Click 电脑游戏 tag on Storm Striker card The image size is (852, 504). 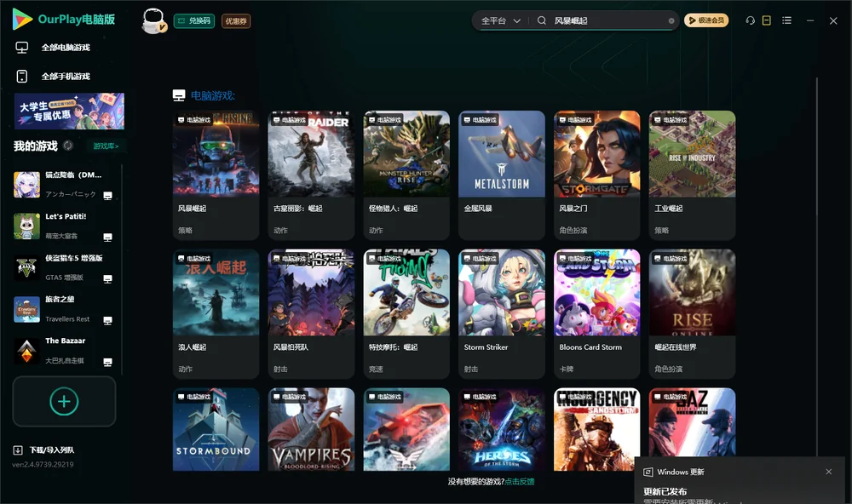tap(480, 259)
